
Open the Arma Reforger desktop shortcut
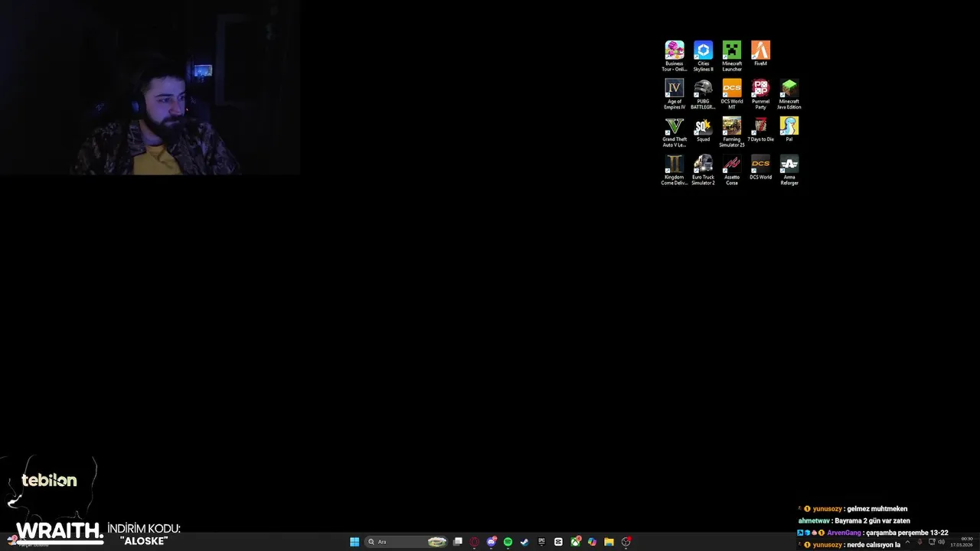tap(789, 170)
